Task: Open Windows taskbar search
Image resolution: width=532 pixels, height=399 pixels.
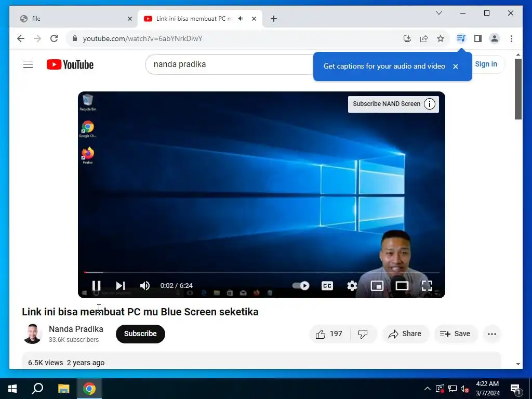Action: (x=37, y=389)
